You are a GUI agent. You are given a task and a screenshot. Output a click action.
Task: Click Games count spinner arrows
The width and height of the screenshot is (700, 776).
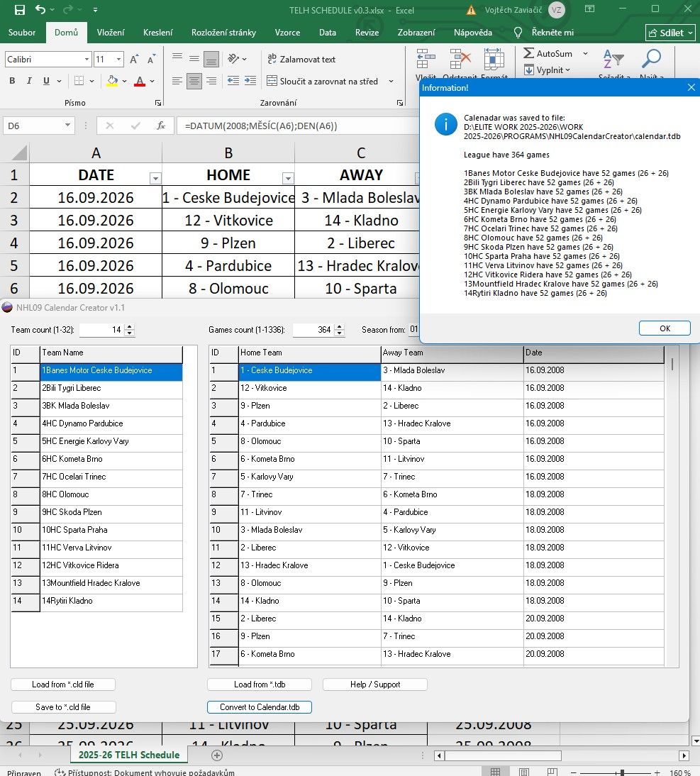(340, 330)
